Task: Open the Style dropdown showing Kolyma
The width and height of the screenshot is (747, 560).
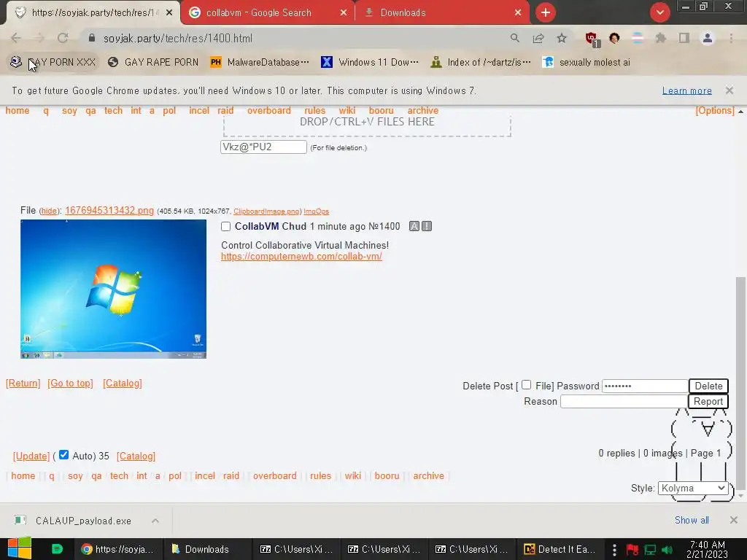Action: pos(693,488)
